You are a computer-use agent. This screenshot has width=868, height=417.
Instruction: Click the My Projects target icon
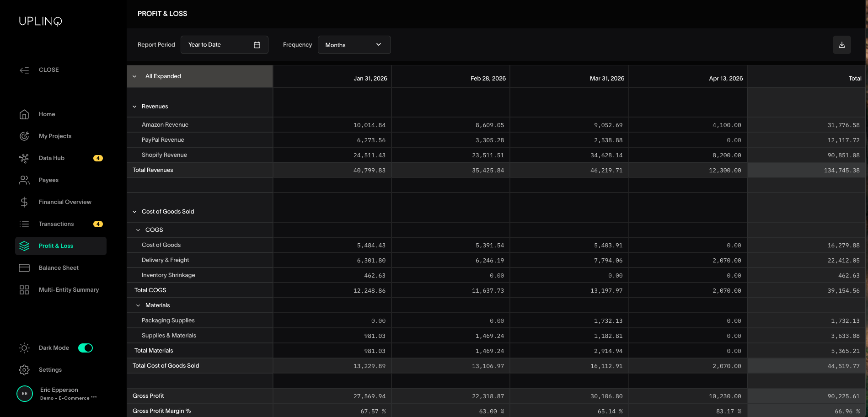coord(24,136)
